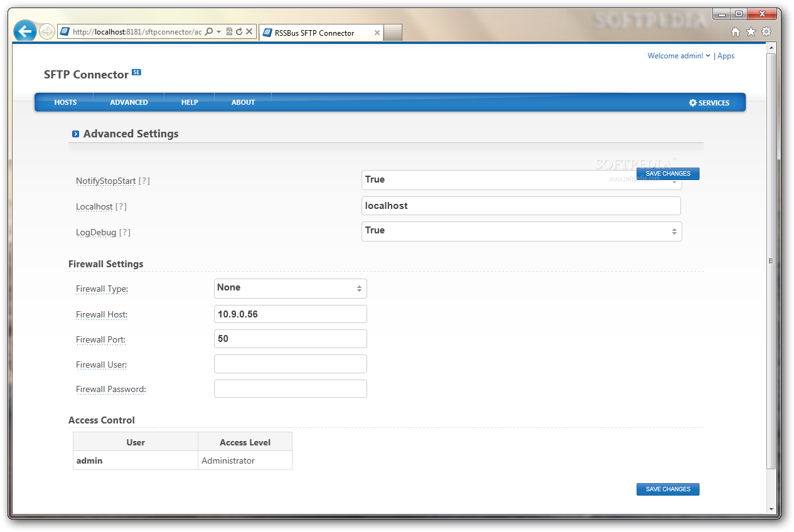Image resolution: width=794 pixels, height=532 pixels.
Task: Open the NotifyStopStart dropdown
Action: click(x=522, y=180)
